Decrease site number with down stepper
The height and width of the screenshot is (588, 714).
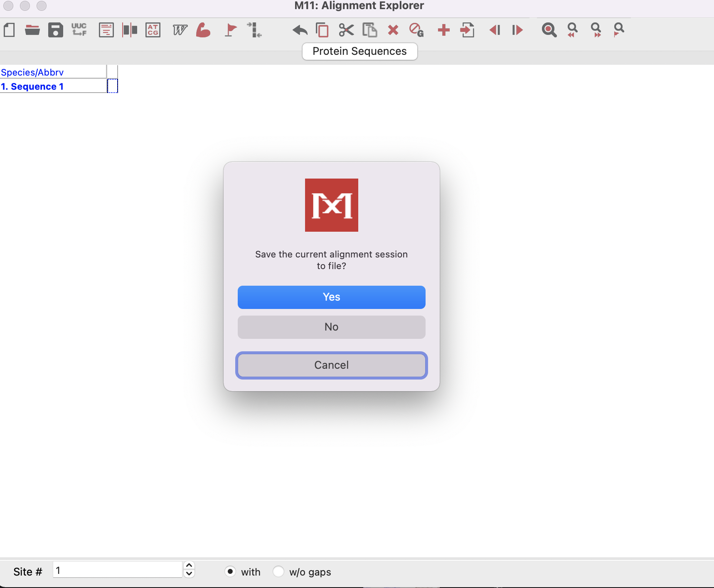tap(189, 574)
